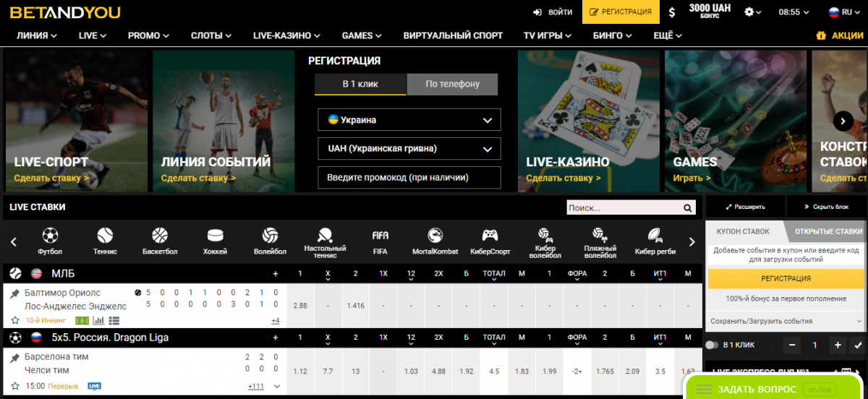Pin the Барселона тим match

click(x=14, y=358)
